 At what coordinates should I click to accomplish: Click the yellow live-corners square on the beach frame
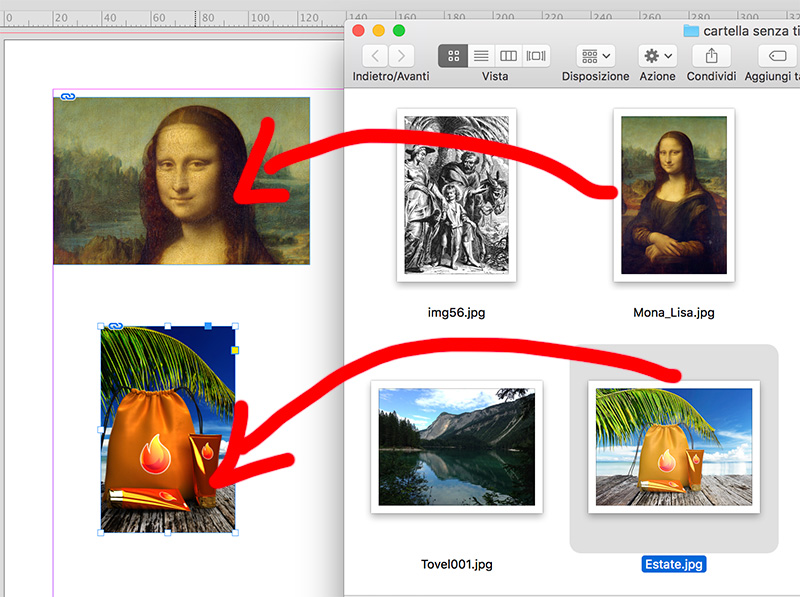[x=235, y=350]
